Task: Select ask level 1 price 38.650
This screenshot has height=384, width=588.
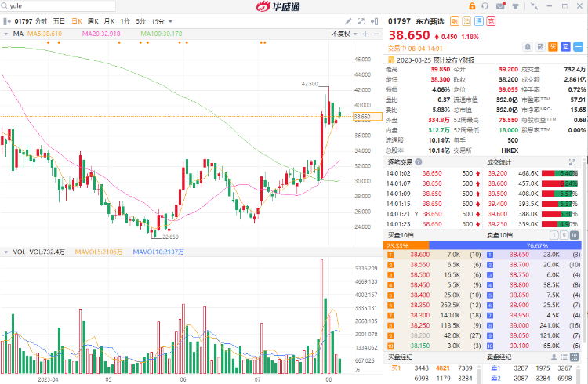Action: tap(519, 255)
